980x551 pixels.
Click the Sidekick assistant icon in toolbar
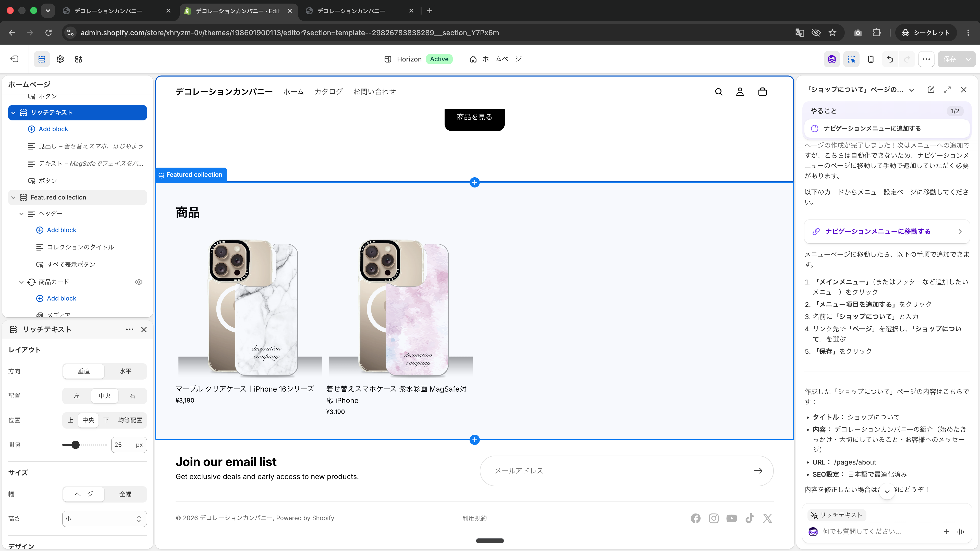[x=832, y=59]
